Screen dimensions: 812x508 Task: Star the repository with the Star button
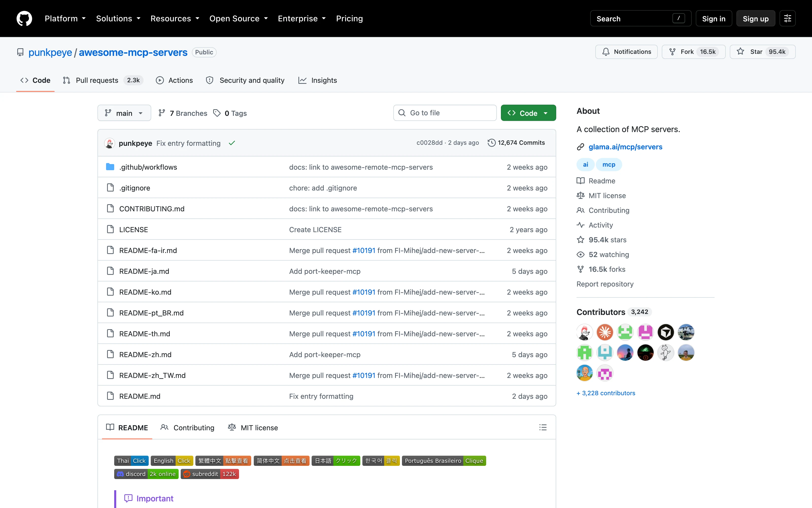click(x=762, y=52)
